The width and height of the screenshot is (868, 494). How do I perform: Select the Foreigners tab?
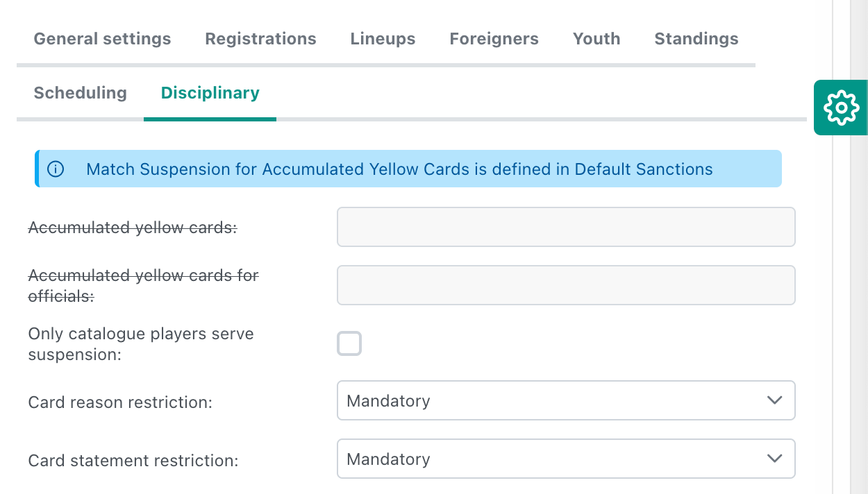(x=494, y=39)
